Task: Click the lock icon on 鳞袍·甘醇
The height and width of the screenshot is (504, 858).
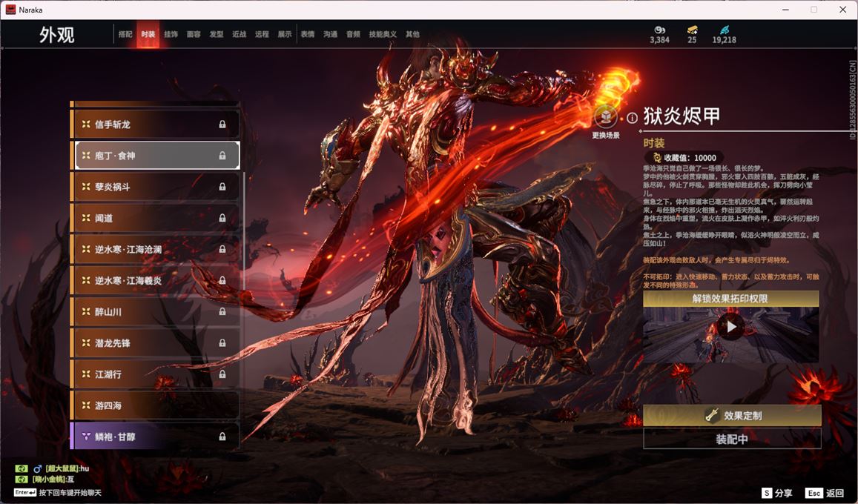Action: pos(222,437)
